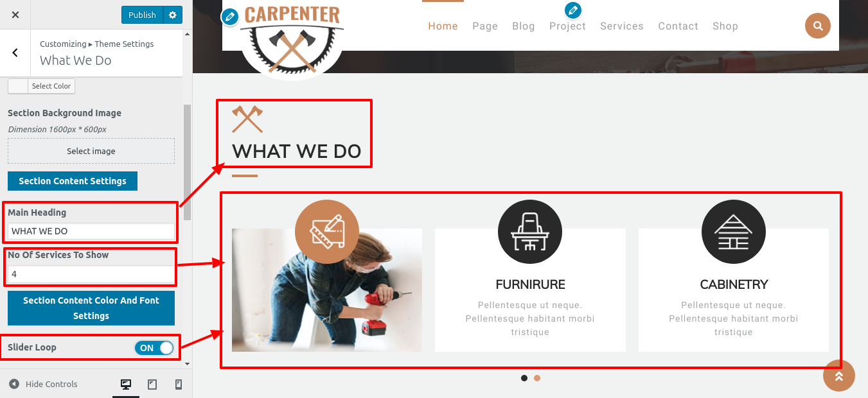Viewport: 868px width, 398px height.
Task: Click the logo edit pencil shortcut
Action: tap(230, 17)
